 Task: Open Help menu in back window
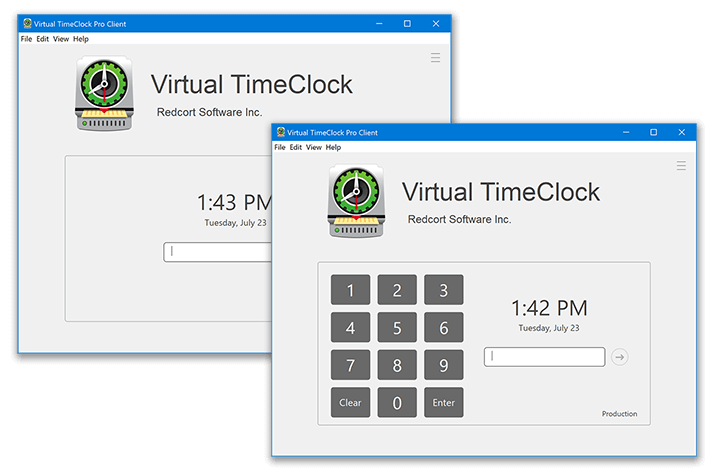pos(81,39)
